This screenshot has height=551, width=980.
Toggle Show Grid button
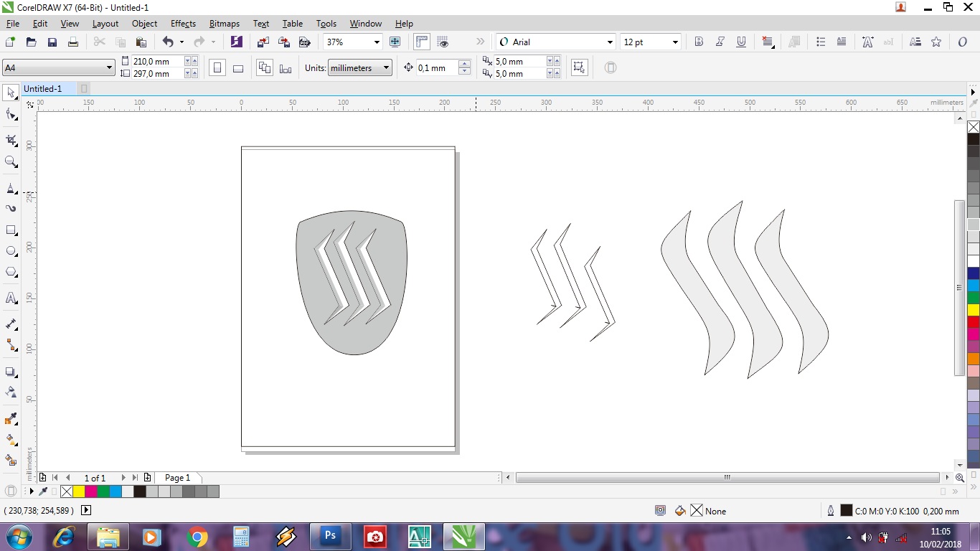click(443, 42)
